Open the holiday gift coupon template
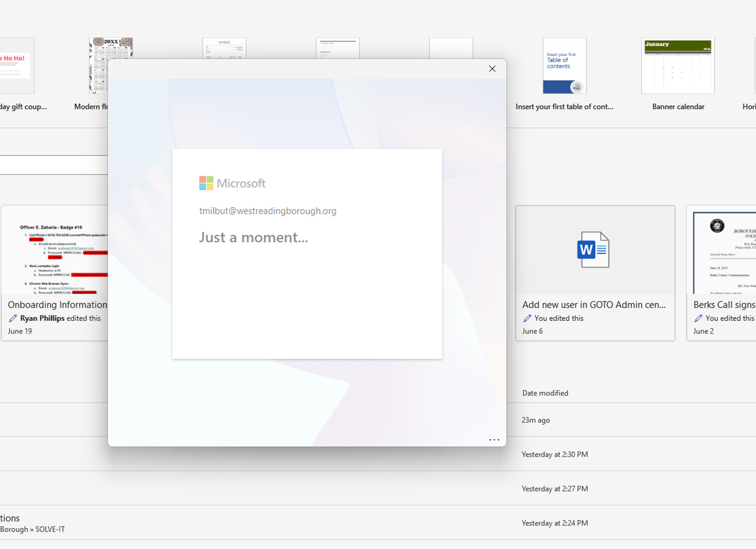The width and height of the screenshot is (756, 549). [17, 66]
